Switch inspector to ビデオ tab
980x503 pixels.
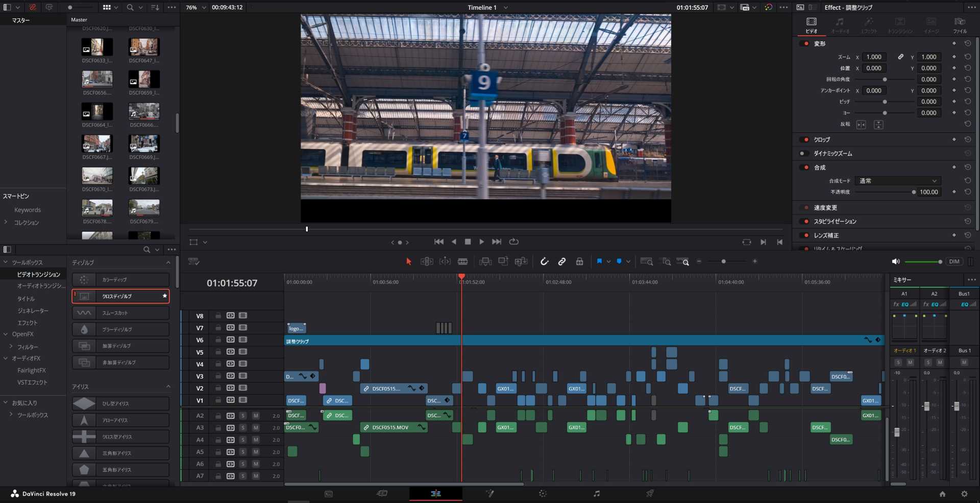[812, 25]
